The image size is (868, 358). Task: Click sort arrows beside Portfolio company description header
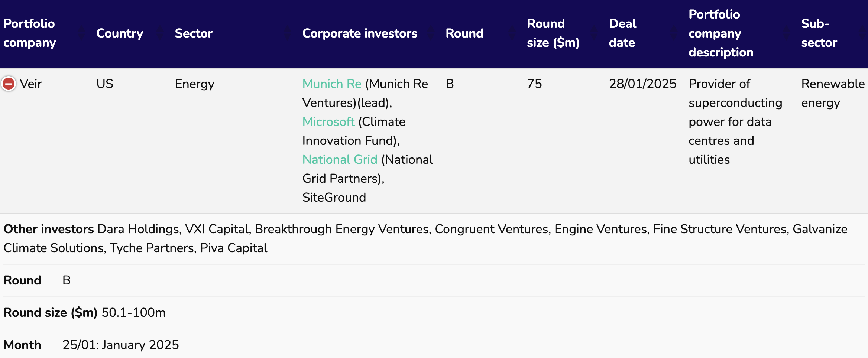point(787,33)
